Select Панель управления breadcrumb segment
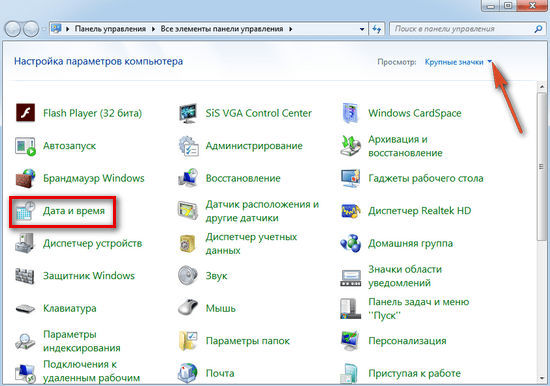 [110, 29]
